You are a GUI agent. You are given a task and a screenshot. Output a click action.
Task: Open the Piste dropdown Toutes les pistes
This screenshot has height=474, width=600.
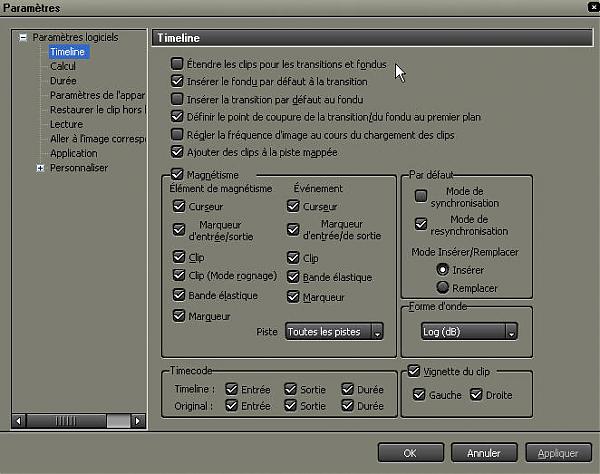[x=334, y=331]
